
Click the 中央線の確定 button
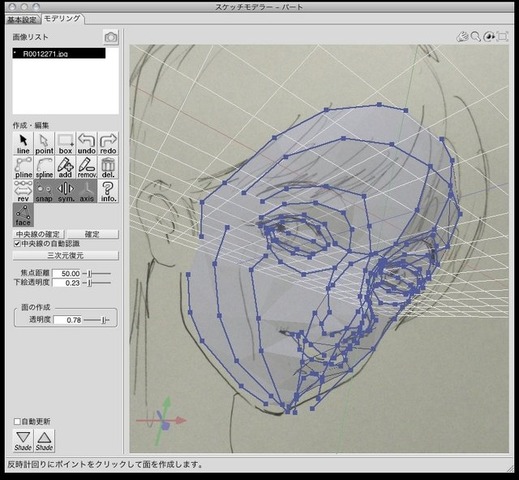click(38, 234)
